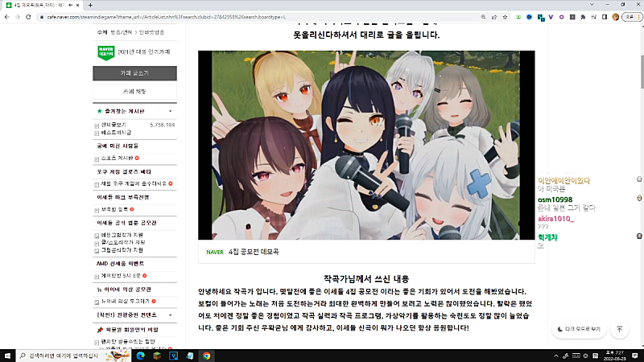Open the board link under AMD 신세돌 이벤트
Image resolution: width=644 pixels, height=362 pixels.
[x=121, y=276]
